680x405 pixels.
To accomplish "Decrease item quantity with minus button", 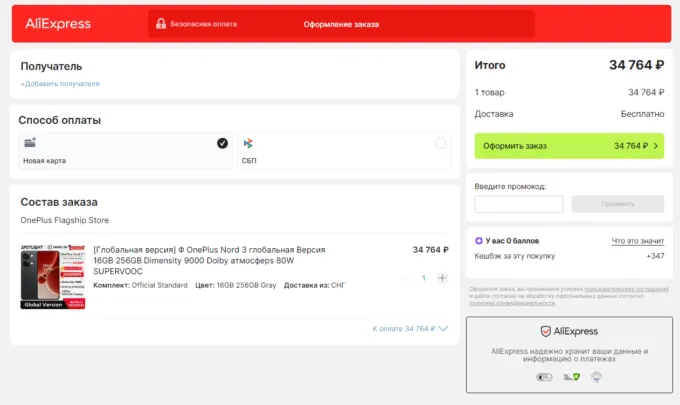I will (406, 277).
